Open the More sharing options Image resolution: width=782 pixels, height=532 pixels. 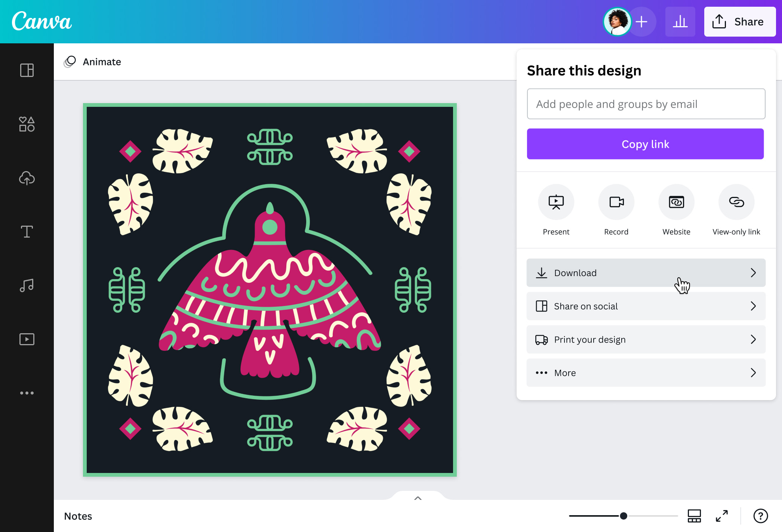(x=646, y=372)
